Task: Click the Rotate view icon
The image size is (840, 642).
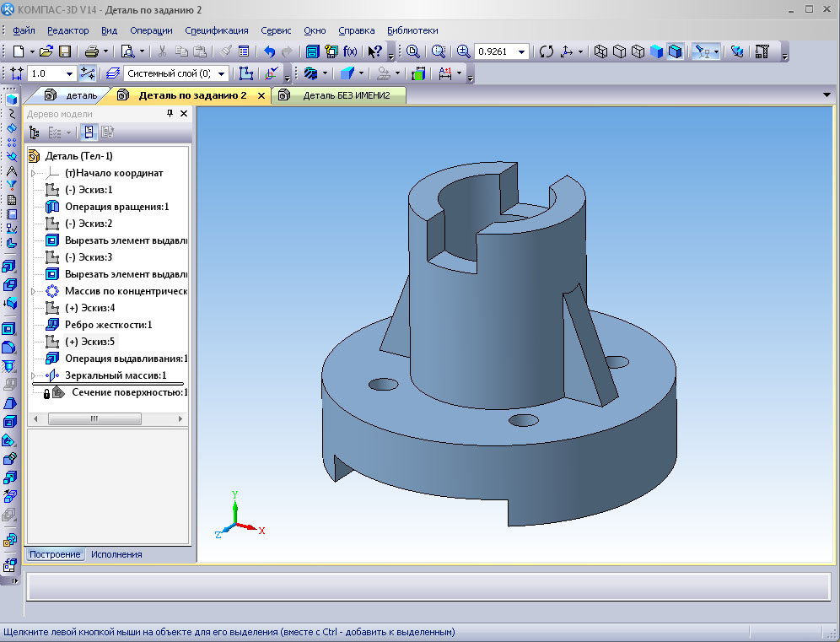Action: pyautogui.click(x=547, y=51)
